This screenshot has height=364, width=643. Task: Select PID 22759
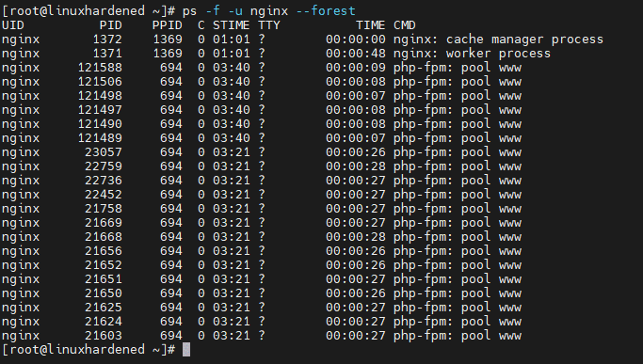point(104,166)
